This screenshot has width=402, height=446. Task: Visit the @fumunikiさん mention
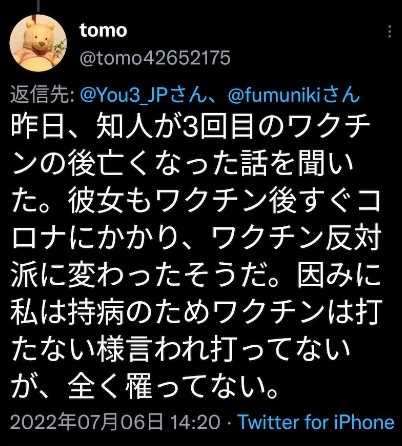pyautogui.click(x=294, y=95)
